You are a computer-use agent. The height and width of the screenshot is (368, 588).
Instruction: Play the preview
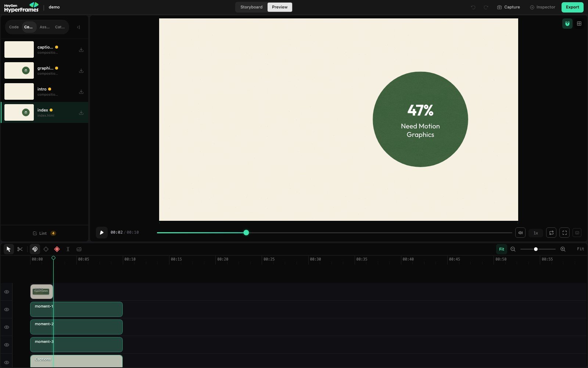pyautogui.click(x=102, y=233)
